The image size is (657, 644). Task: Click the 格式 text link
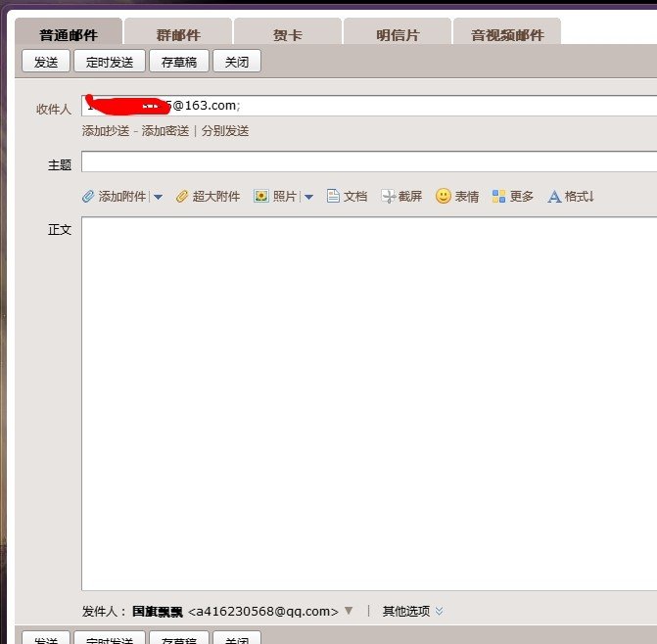point(579,196)
